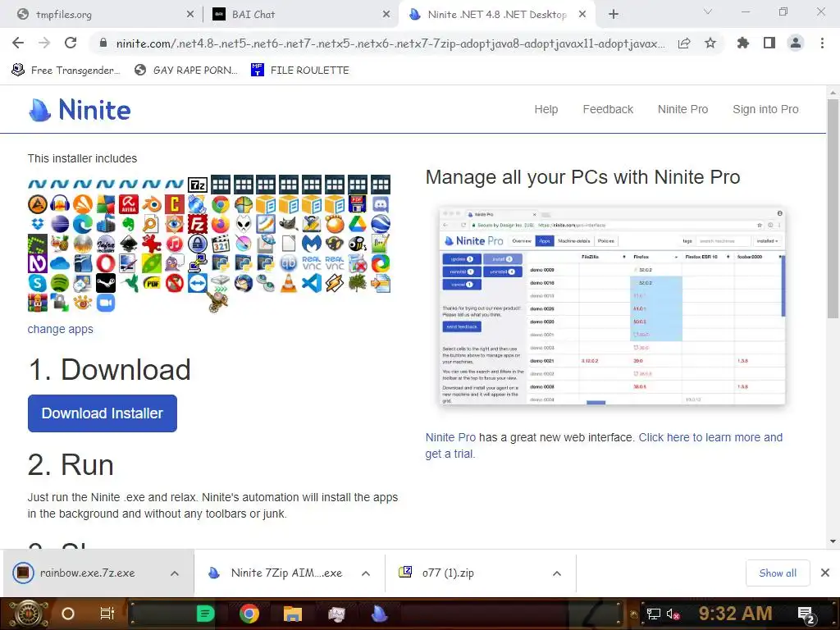Click the Zoom camera icon
This screenshot has height=630, width=840.
click(x=106, y=303)
